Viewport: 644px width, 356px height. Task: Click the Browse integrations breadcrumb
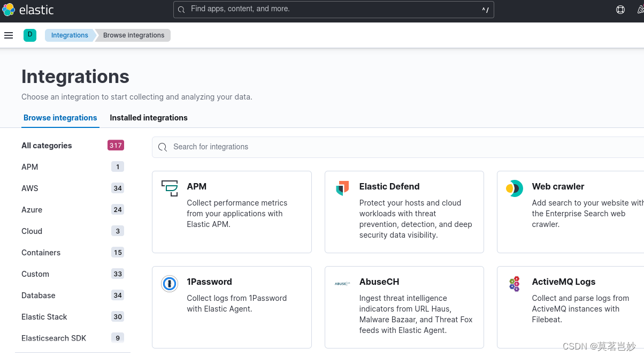pos(134,35)
